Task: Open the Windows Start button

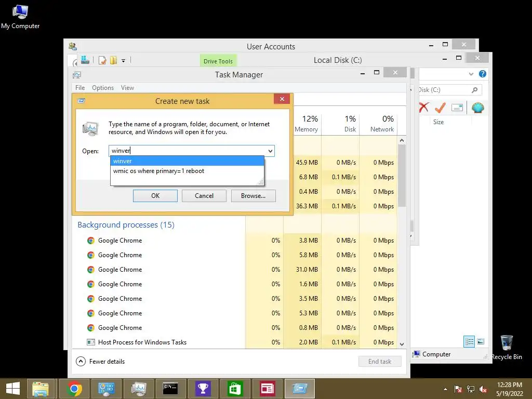Action: pyautogui.click(x=13, y=389)
